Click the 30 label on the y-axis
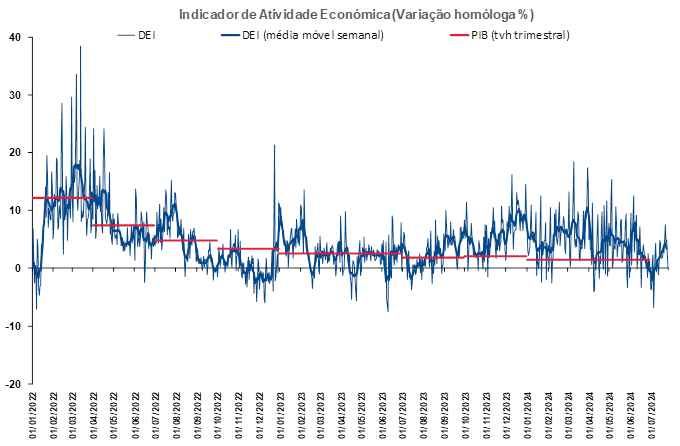The width and height of the screenshot is (680, 446). [x=15, y=95]
